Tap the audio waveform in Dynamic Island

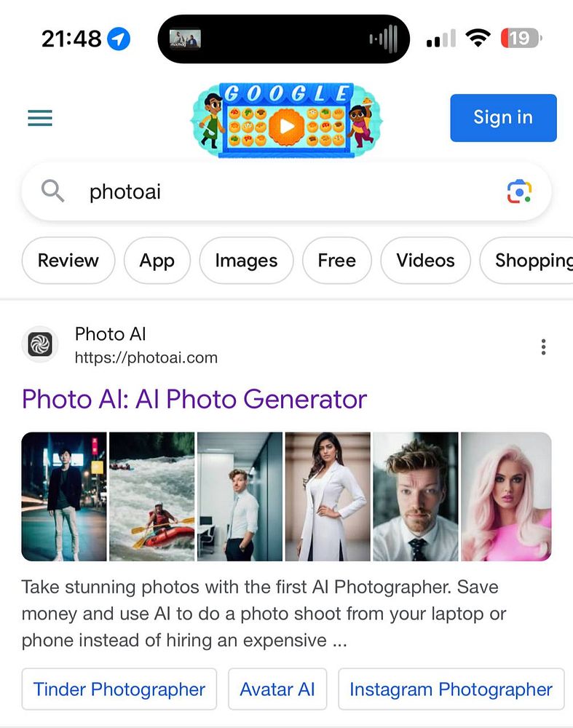click(x=384, y=39)
